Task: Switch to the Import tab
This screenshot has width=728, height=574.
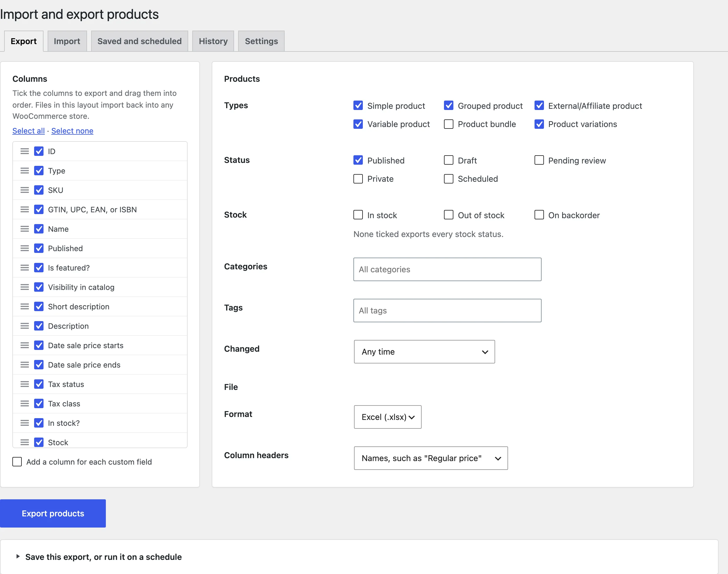Action: pyautogui.click(x=67, y=41)
